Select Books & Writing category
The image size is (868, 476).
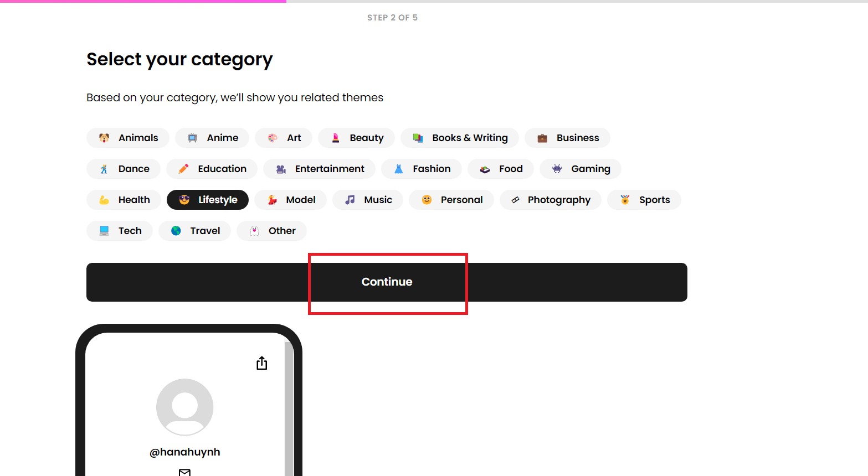pos(460,138)
